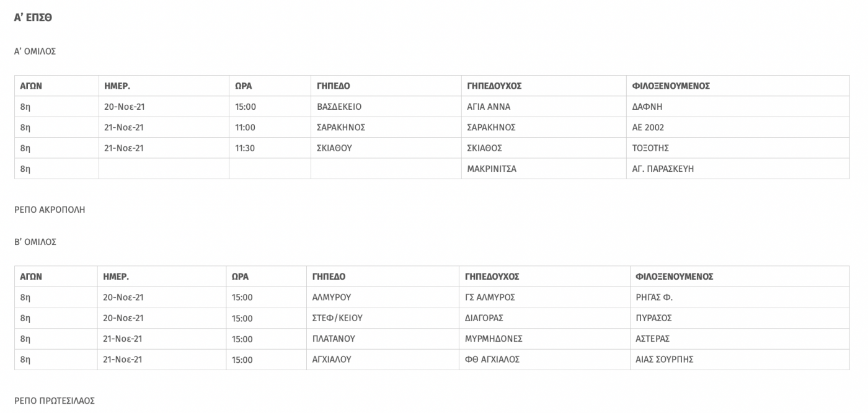The width and height of the screenshot is (868, 413).
Task: Click the ΡΕΠΟ ΑΚΡΟΠΟΛΗ text
Action: pos(50,210)
